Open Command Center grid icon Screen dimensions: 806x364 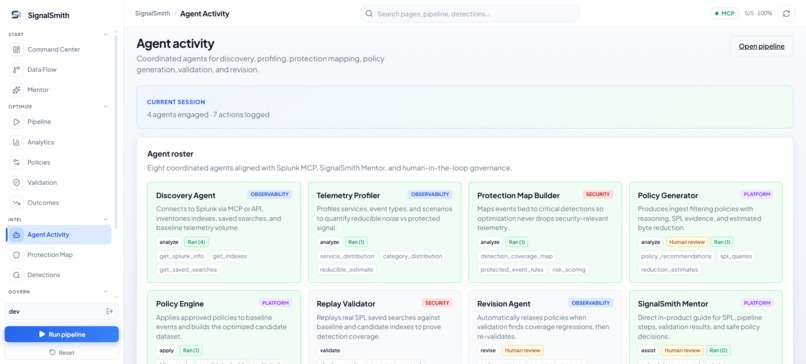pos(16,49)
